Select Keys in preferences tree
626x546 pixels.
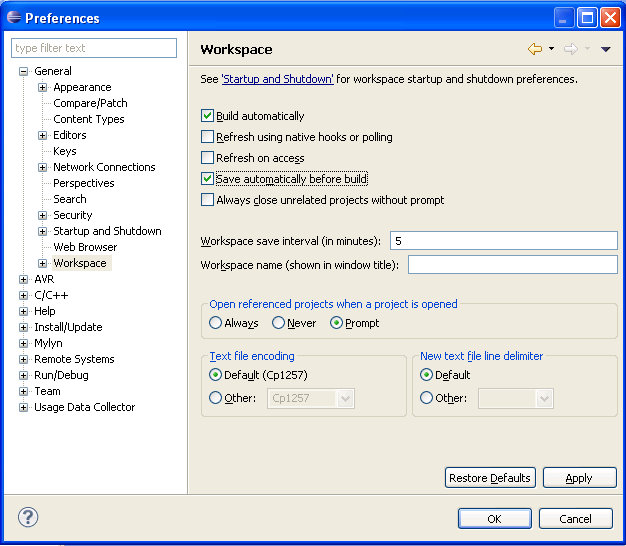coord(65,151)
